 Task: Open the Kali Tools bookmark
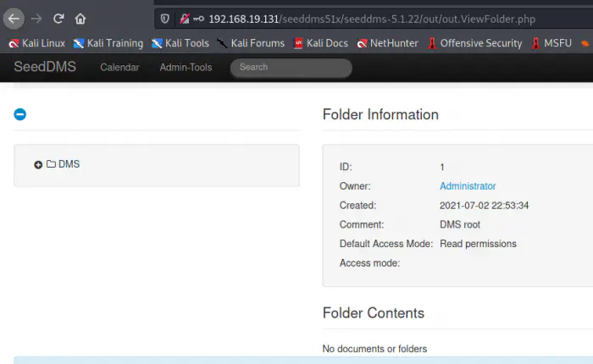180,43
